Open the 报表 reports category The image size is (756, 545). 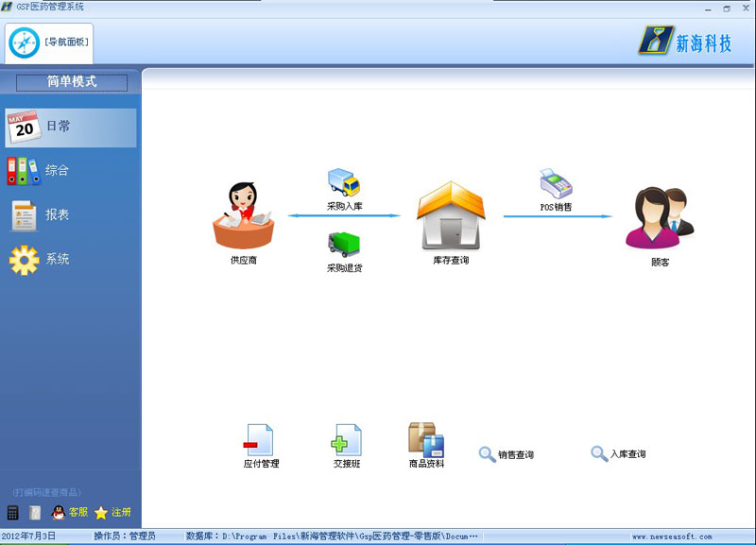pos(70,215)
